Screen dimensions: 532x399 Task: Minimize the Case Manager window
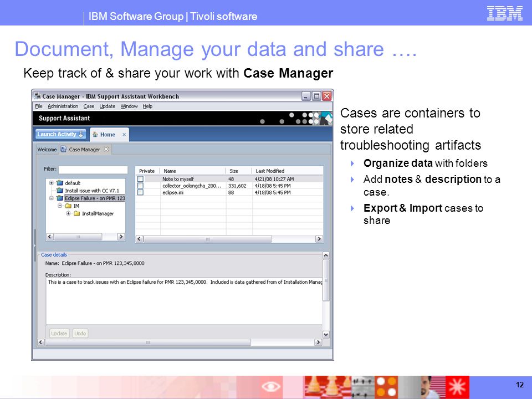[306, 96]
